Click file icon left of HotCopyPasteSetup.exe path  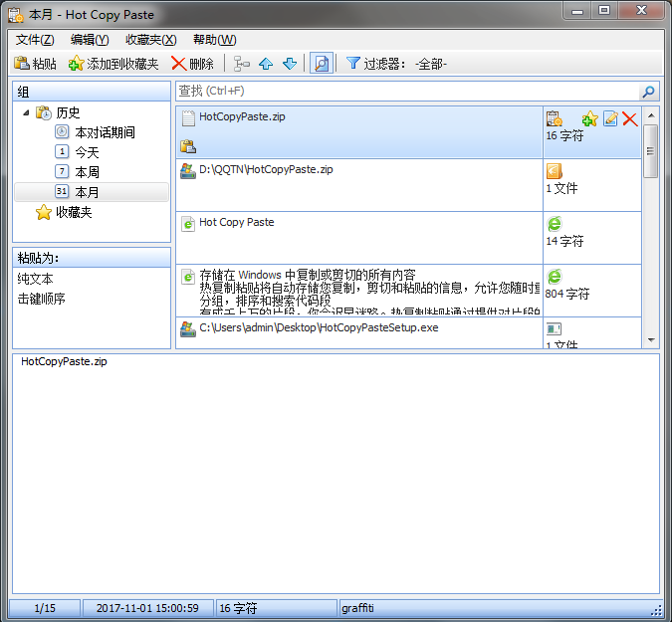(x=188, y=329)
